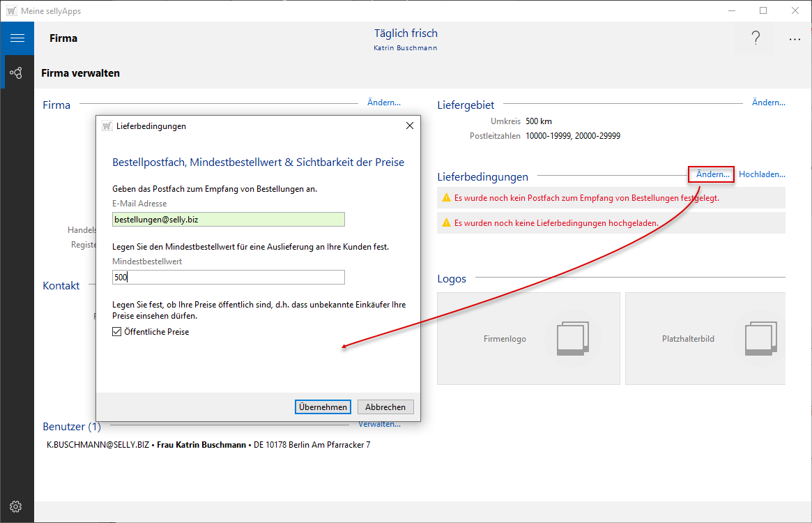Click warning icon for missing Lieferbedingungen upload

446,223
